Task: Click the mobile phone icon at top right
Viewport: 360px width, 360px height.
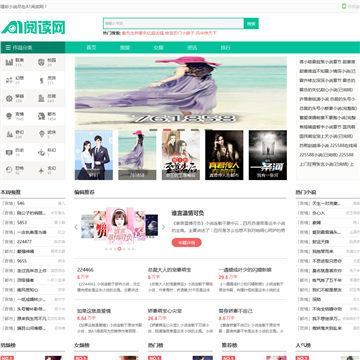Action: [344, 6]
